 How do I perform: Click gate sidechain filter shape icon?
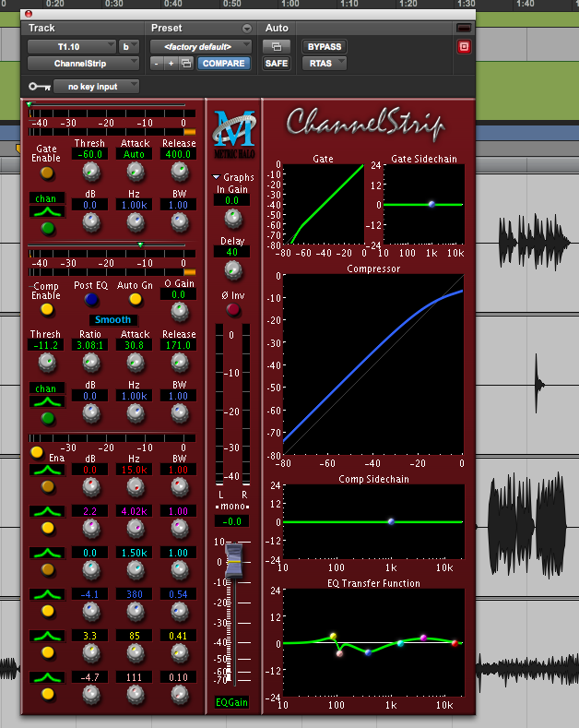point(47,212)
